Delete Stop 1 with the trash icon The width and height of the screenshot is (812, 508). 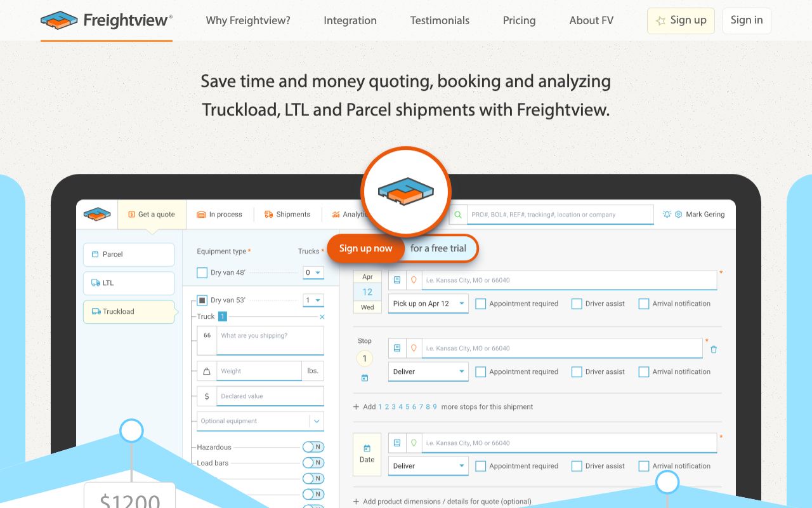714,349
